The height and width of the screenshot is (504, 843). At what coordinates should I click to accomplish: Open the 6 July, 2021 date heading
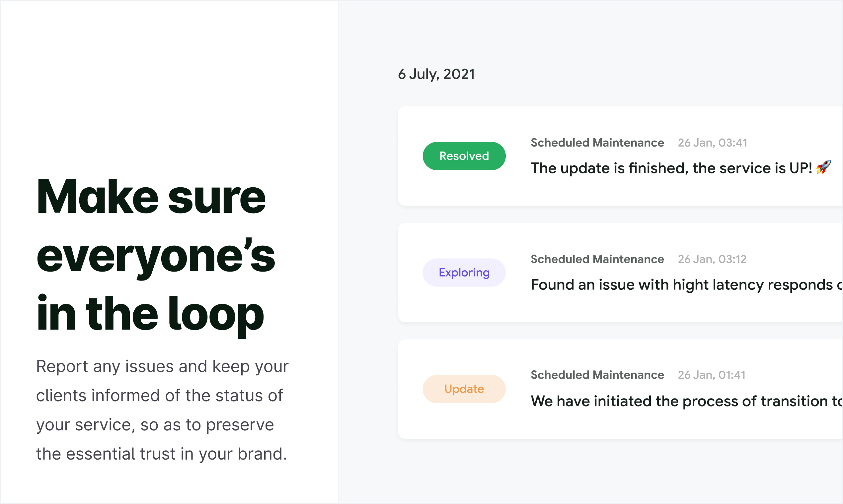436,74
